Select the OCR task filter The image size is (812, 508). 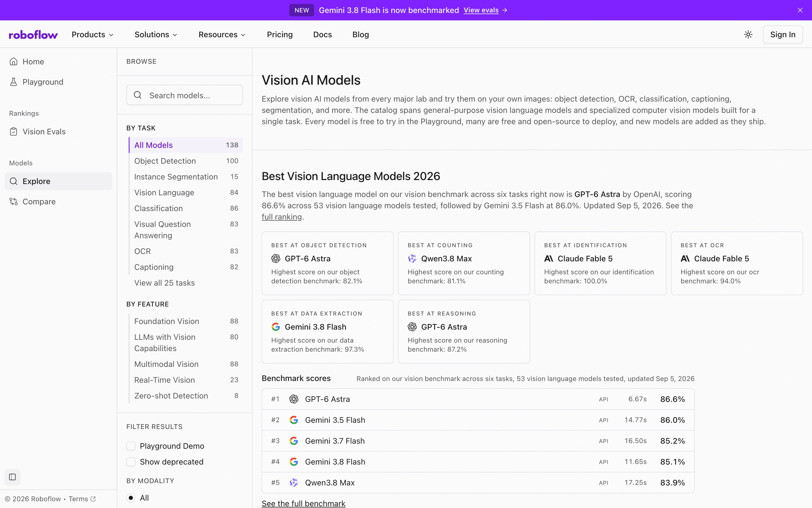point(186,251)
